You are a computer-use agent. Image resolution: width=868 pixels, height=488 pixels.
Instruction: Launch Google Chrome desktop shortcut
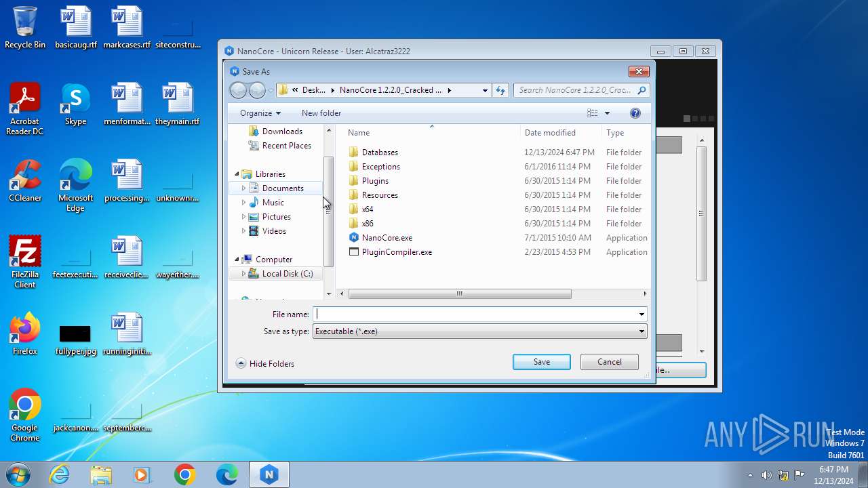pos(25,415)
